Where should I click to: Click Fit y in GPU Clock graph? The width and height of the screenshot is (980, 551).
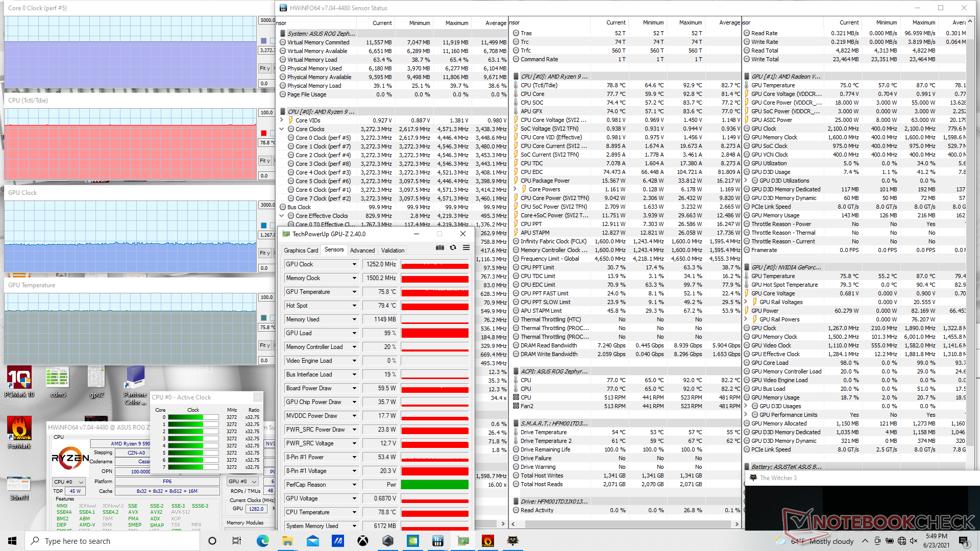265,253
